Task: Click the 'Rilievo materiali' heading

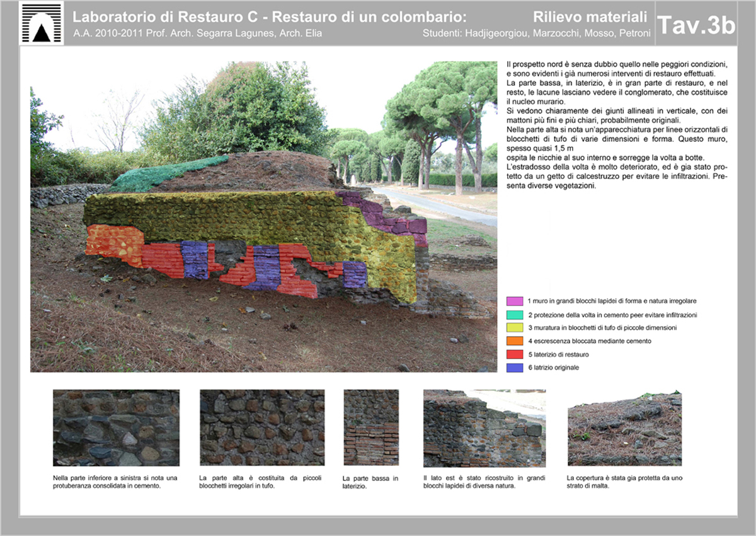Action: tap(590, 16)
